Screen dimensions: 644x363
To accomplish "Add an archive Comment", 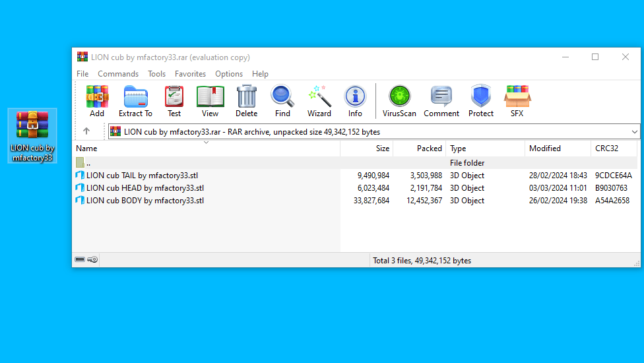I will pos(441,101).
